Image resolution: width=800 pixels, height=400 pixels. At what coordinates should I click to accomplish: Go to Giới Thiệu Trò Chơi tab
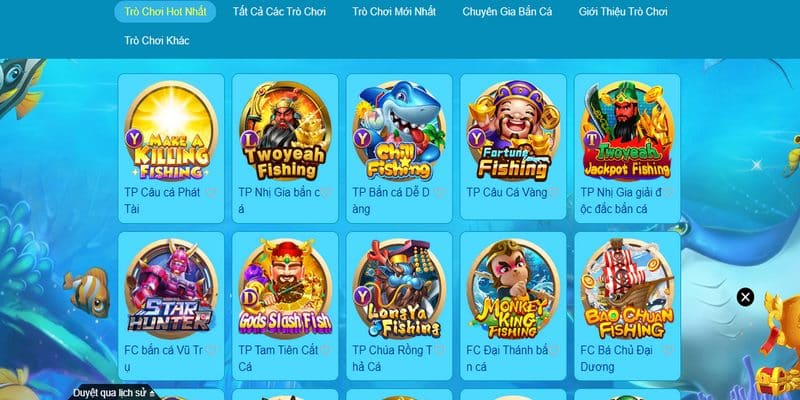[x=623, y=12]
